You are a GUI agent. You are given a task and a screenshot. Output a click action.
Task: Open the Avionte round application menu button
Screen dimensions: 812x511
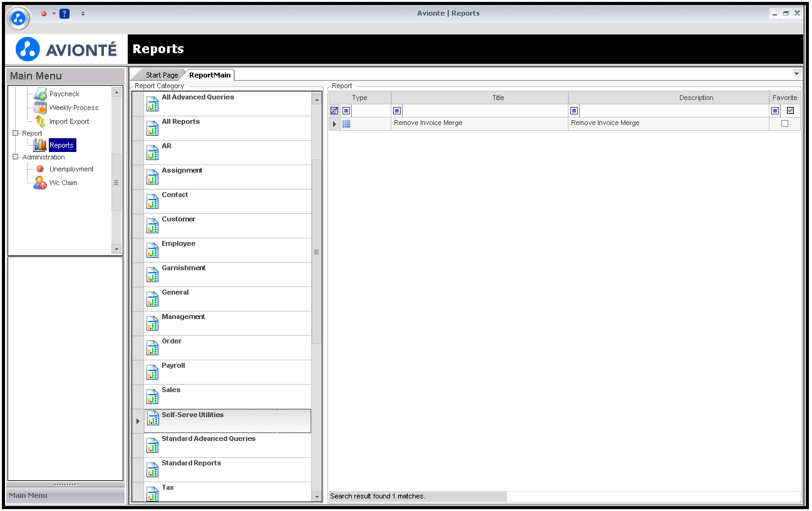pos(19,18)
